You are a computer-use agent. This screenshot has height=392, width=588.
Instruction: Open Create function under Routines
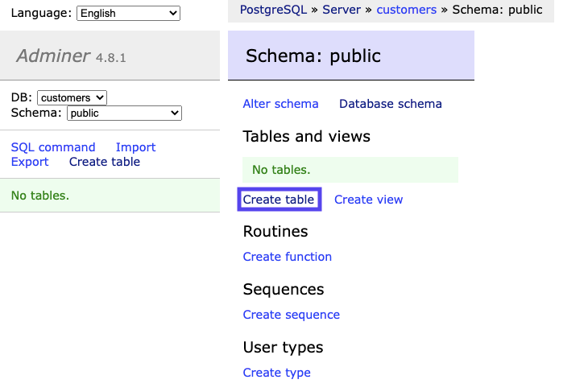[288, 257]
